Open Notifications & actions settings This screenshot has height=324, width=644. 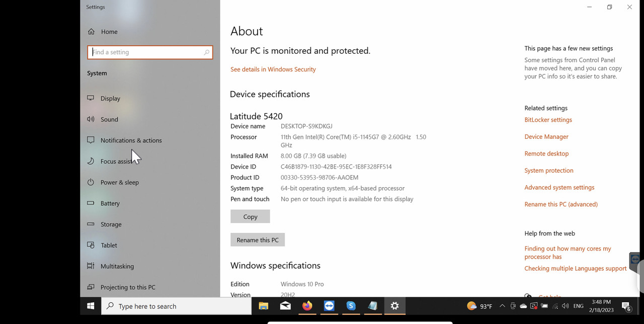[x=124, y=140]
